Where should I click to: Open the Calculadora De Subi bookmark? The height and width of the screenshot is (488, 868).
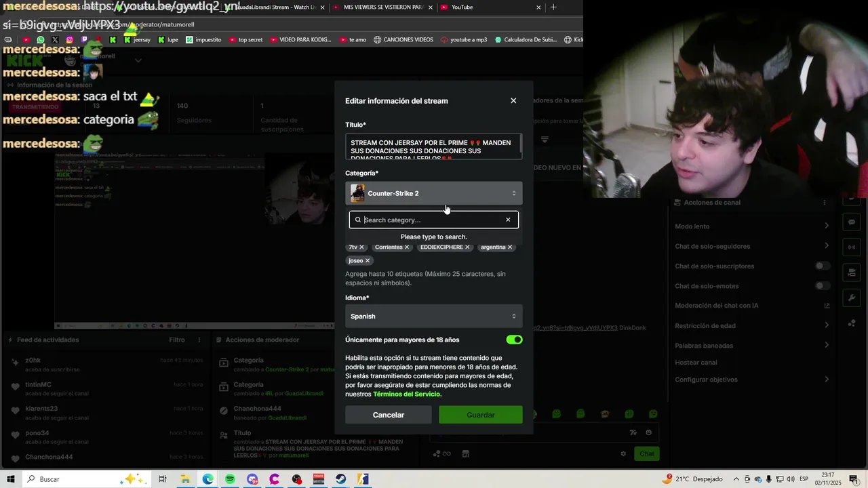click(526, 40)
